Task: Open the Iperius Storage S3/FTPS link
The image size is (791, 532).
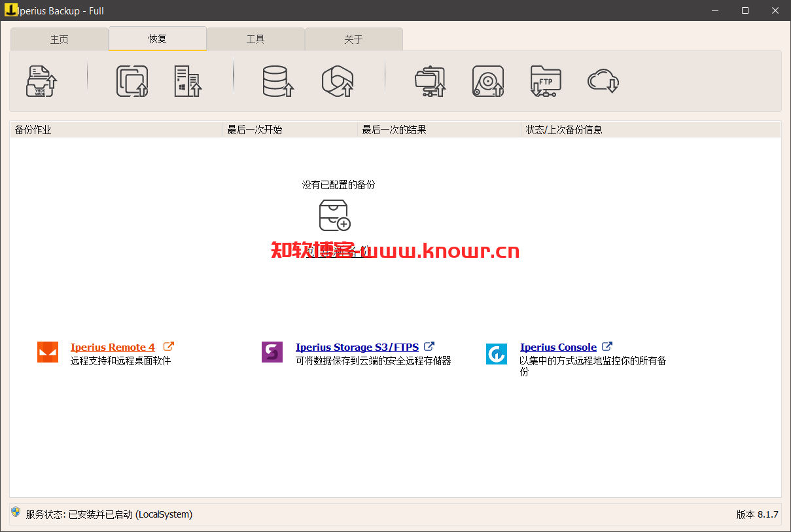Action: pos(357,347)
